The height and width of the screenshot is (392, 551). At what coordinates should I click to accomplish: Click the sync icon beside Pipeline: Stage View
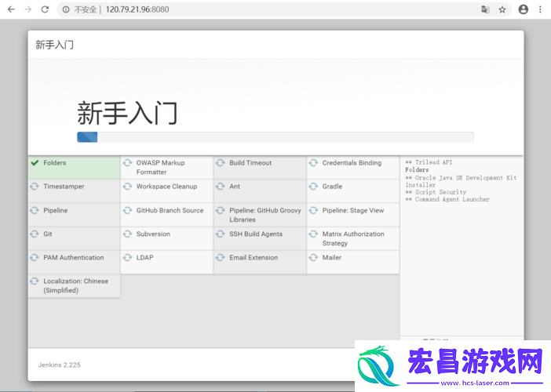313,210
